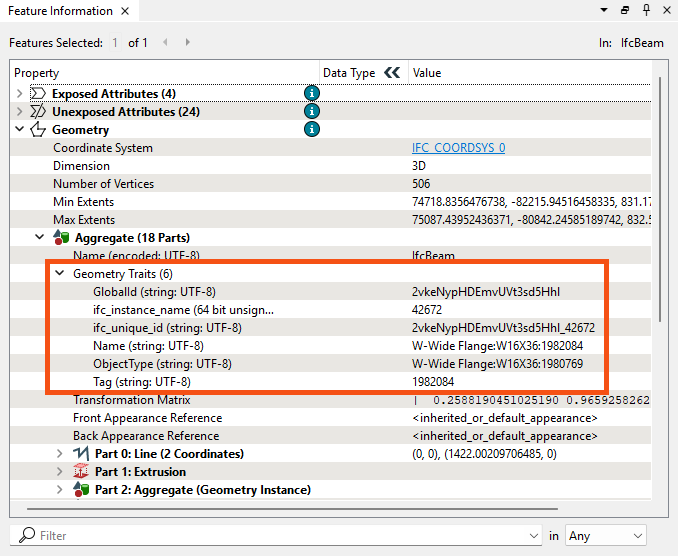
Task: Open the IFC_COORDSYS_0 coordinate system link
Action: [x=458, y=148]
